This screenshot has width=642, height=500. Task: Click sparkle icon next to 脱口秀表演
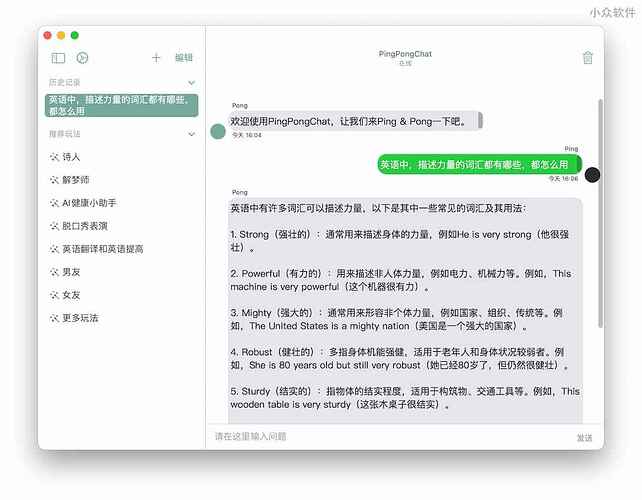[54, 226]
